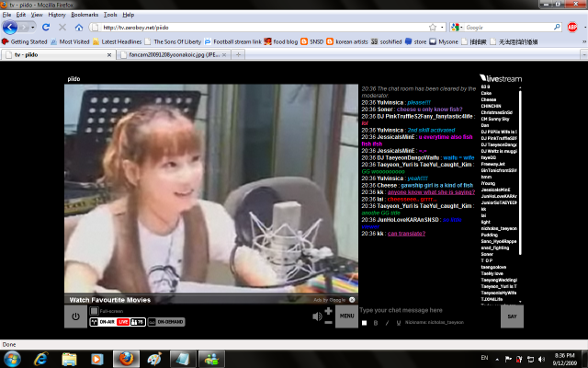Open the new tab plus button
588x368 pixels.
[239, 56]
